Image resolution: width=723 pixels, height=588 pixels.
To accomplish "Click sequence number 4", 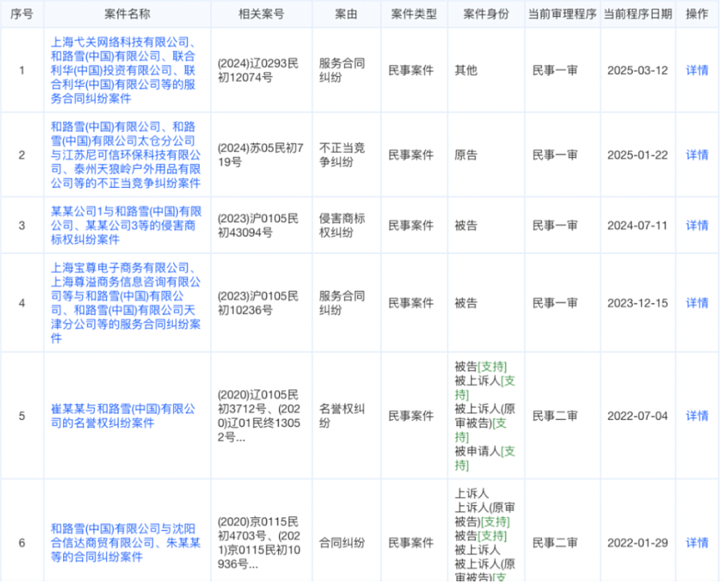I will [21, 303].
